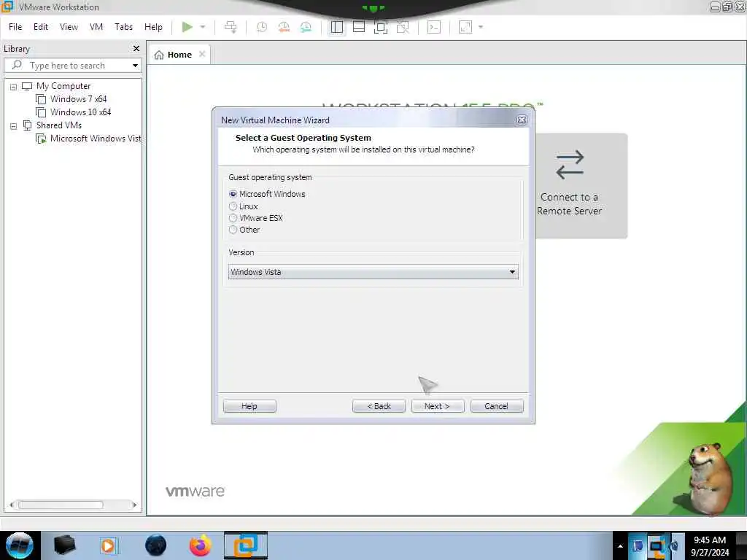The height and width of the screenshot is (560, 747).
Task: Open the console view toolbar icon
Action: [x=434, y=27]
